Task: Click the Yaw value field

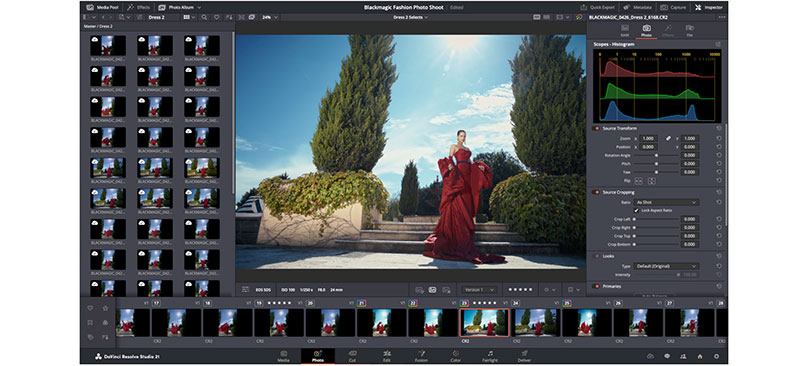Action: [690, 172]
